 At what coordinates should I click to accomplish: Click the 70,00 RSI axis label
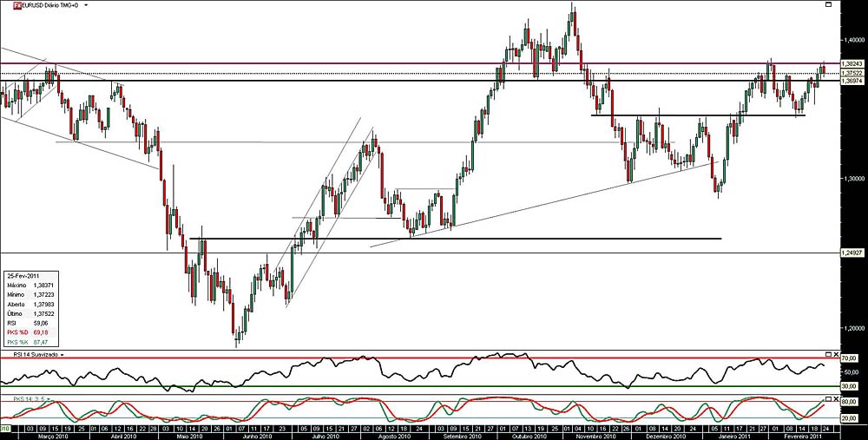pos(849,358)
